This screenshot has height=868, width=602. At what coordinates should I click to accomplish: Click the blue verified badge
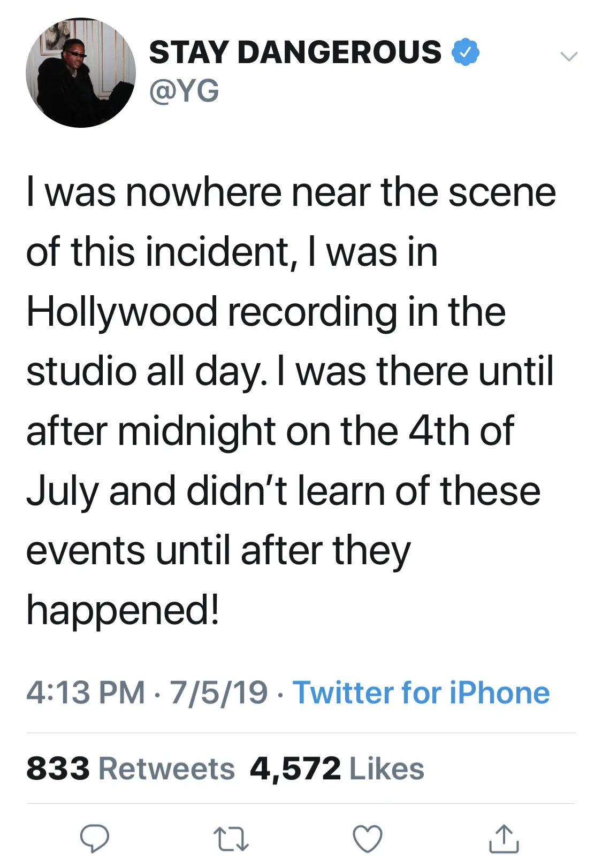tap(465, 52)
